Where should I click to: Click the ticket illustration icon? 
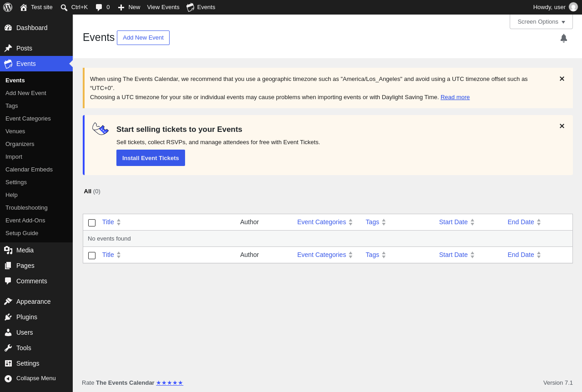point(100,129)
